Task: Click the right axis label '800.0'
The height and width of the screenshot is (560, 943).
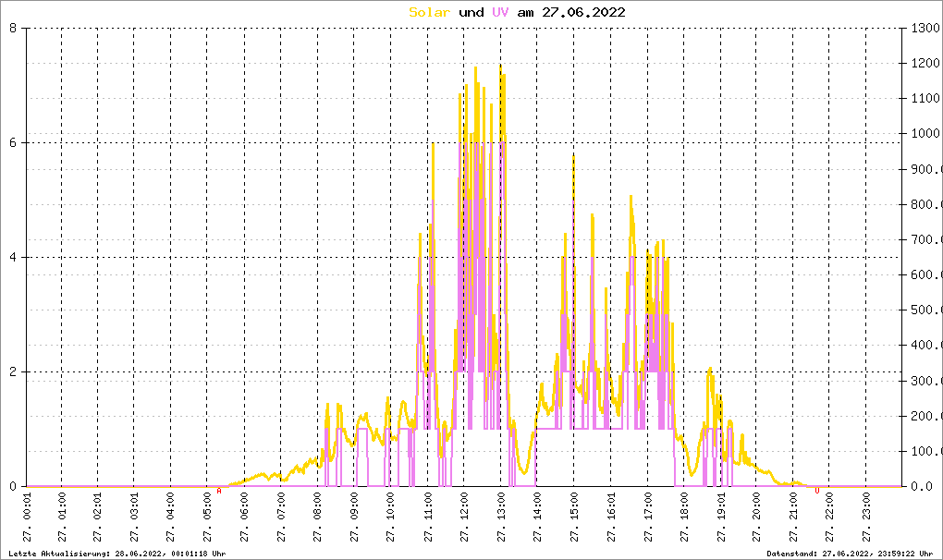Action: (926, 204)
